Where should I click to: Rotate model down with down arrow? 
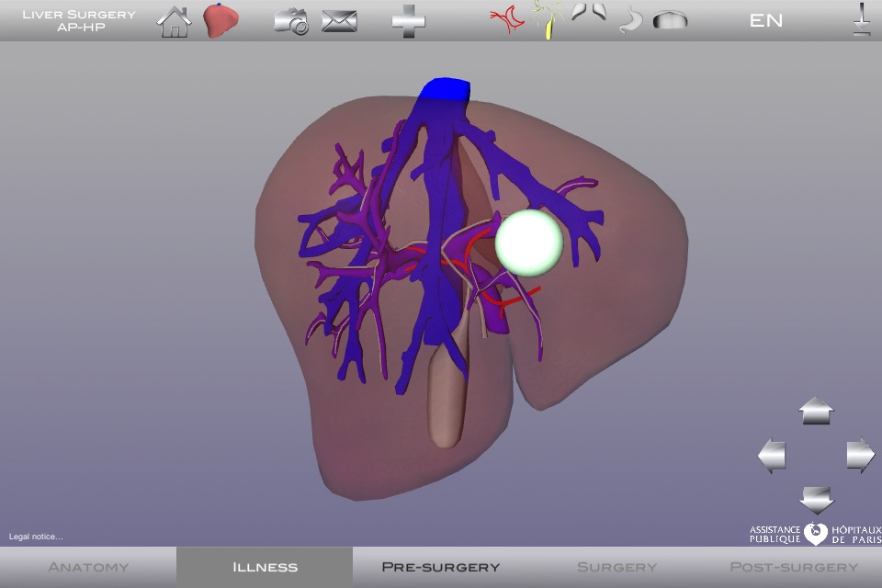click(816, 500)
